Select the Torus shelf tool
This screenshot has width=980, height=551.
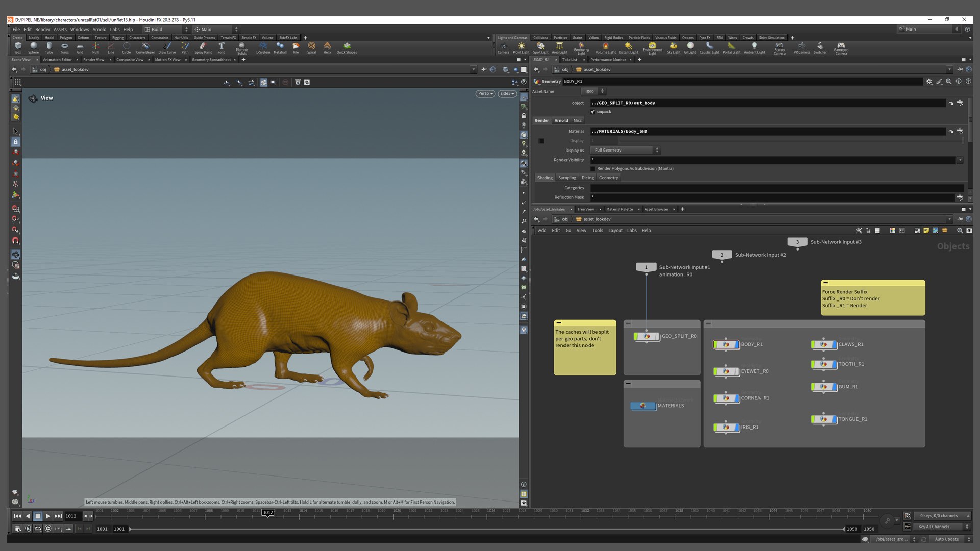[x=64, y=47]
